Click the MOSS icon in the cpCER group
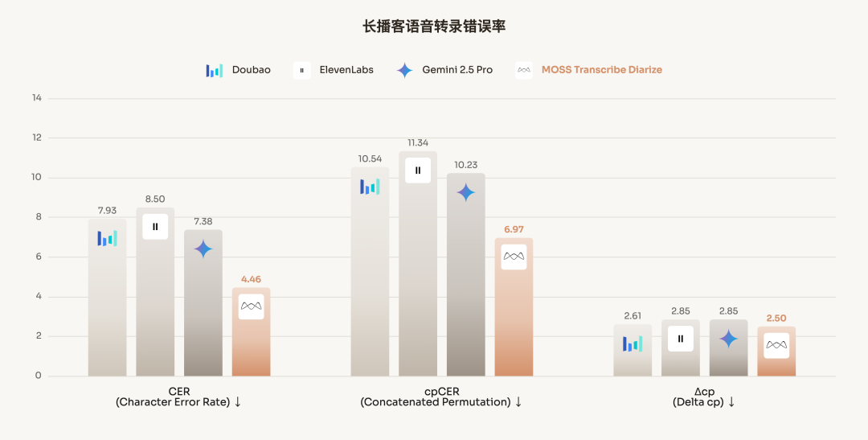The height and width of the screenshot is (440, 868). pos(514,257)
